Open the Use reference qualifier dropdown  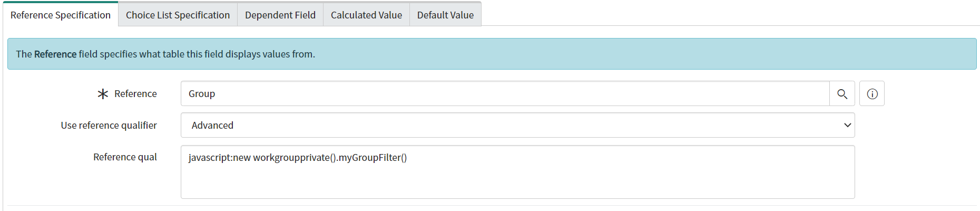pos(517,125)
